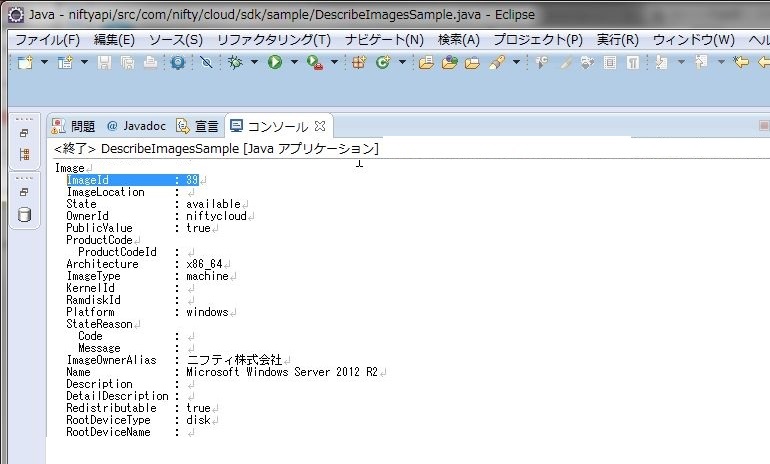Click the Next Annotation icon
The width and height of the screenshot is (770, 464).
[661, 62]
